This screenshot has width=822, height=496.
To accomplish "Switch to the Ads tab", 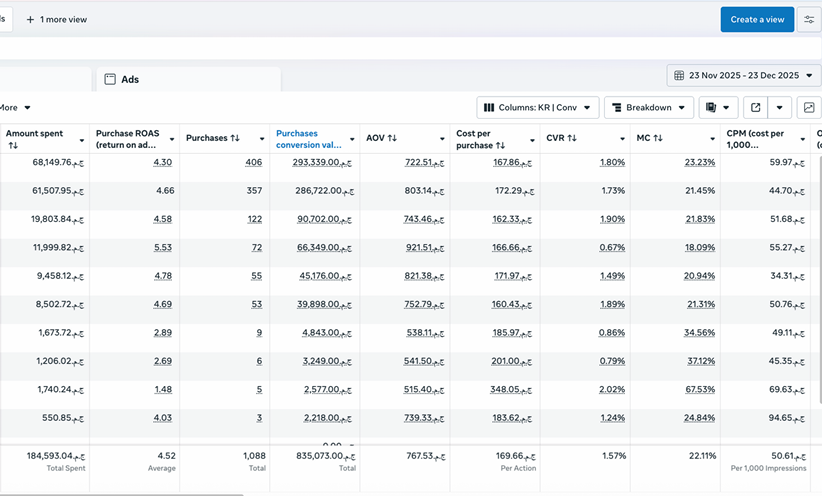I will click(129, 79).
